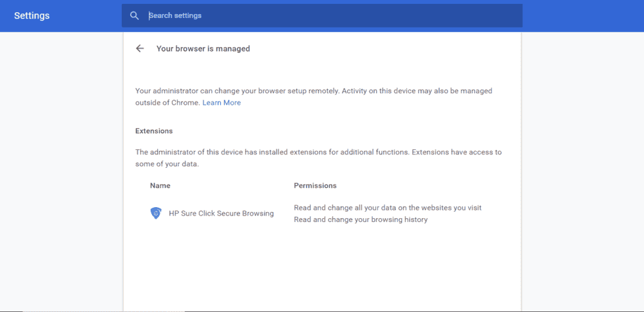Image resolution: width=644 pixels, height=312 pixels.
Task: Click 'Read and change your browsing history' permission
Action: [x=361, y=220]
